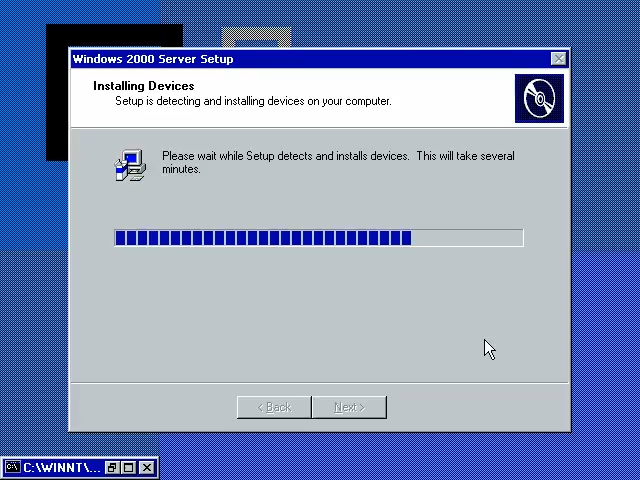Screen dimensions: 640x480
Task: Click the C:\WINNT\... window title text
Action: coord(62,467)
